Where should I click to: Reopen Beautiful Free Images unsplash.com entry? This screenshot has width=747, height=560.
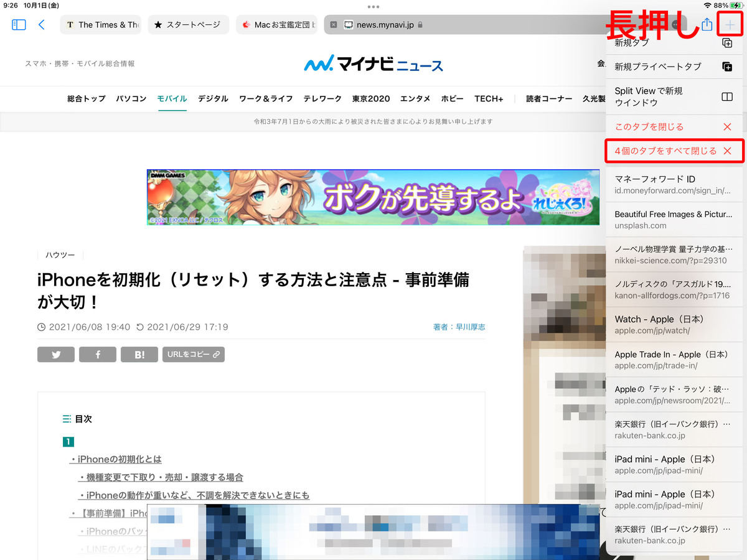point(674,220)
